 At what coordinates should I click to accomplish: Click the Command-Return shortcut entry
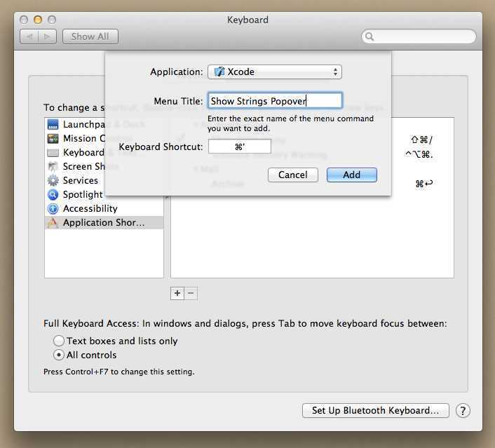(x=424, y=184)
